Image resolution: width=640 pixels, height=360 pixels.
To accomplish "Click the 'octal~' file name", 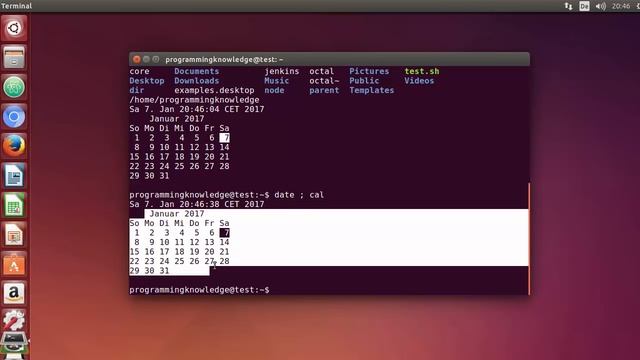I will (324, 81).
